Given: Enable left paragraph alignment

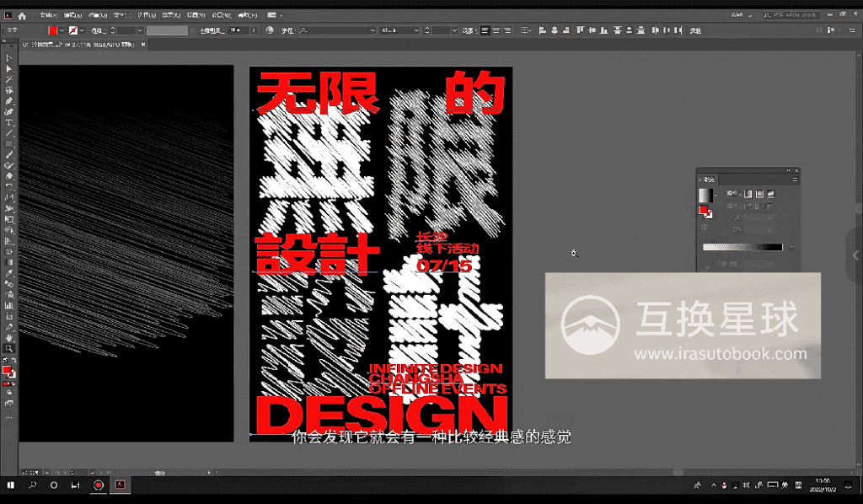Looking at the screenshot, I should pyautogui.click(x=485, y=30).
